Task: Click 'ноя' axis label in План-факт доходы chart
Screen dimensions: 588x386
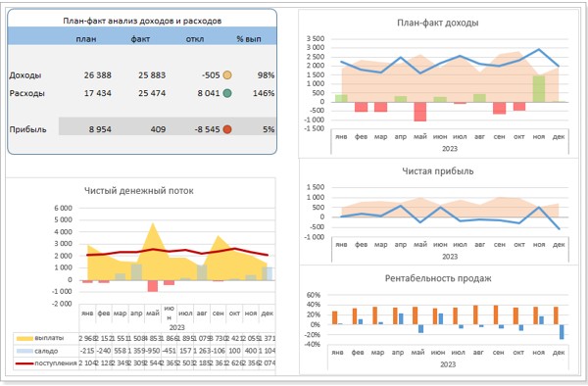Action: (x=539, y=137)
